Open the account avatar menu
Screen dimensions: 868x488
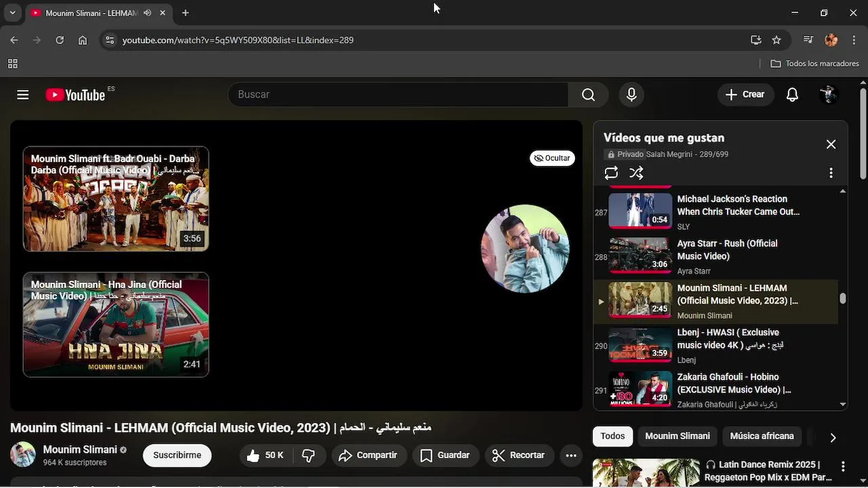[x=828, y=95]
